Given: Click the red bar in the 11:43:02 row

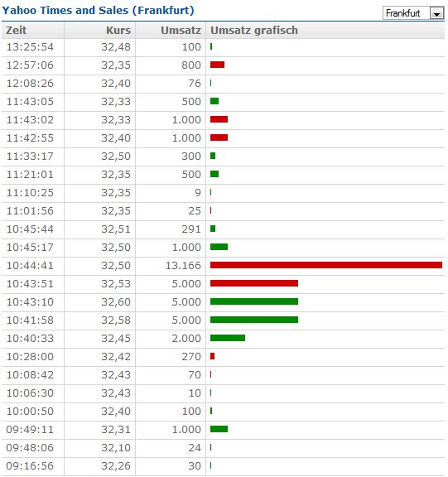Looking at the screenshot, I should click(x=219, y=119).
